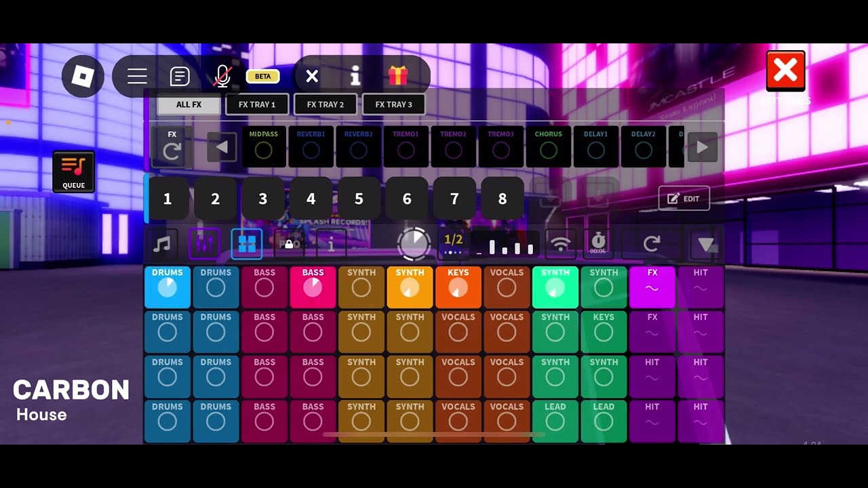Viewport: 868px width, 488px height.
Task: Trigger the green KEYS pad
Action: coord(604,332)
